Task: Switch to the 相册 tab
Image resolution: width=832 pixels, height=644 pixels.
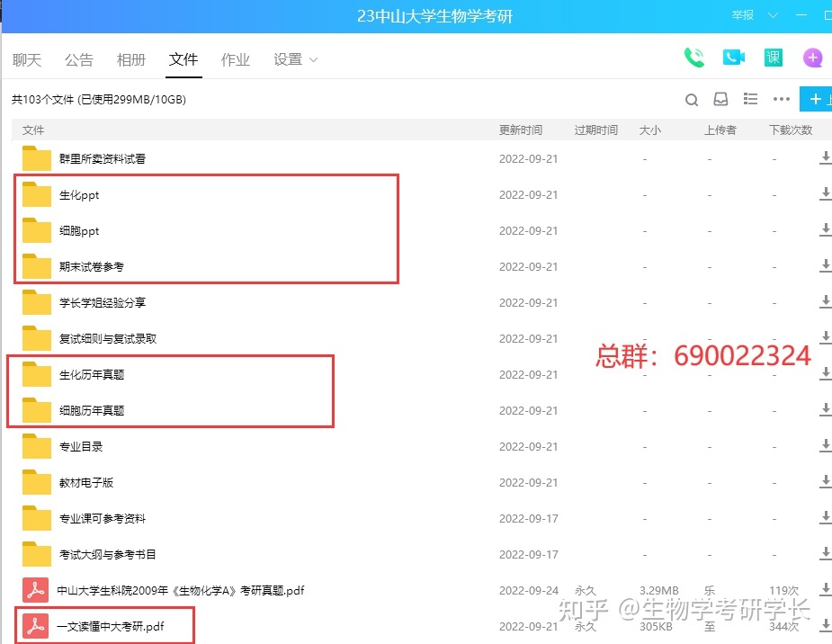Action: [x=131, y=60]
